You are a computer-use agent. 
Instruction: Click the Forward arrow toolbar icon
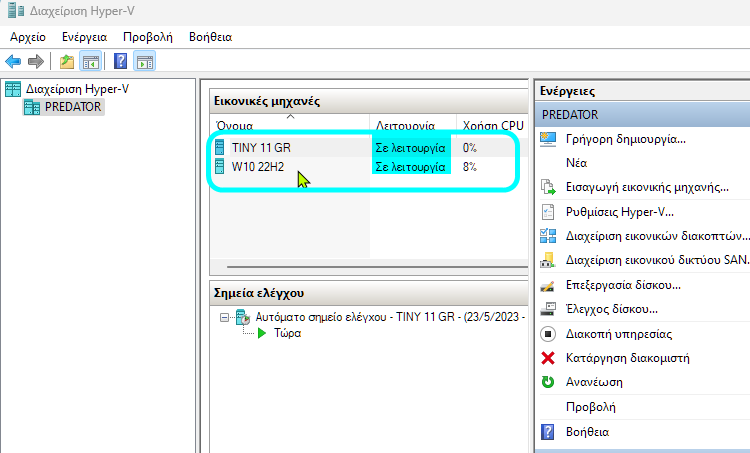36,61
